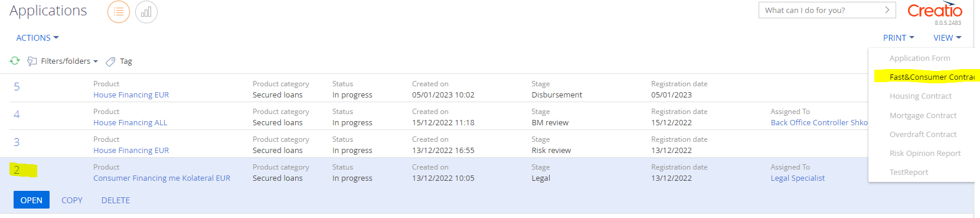
Task: Click the Tag icon
Action: pyautogui.click(x=110, y=61)
